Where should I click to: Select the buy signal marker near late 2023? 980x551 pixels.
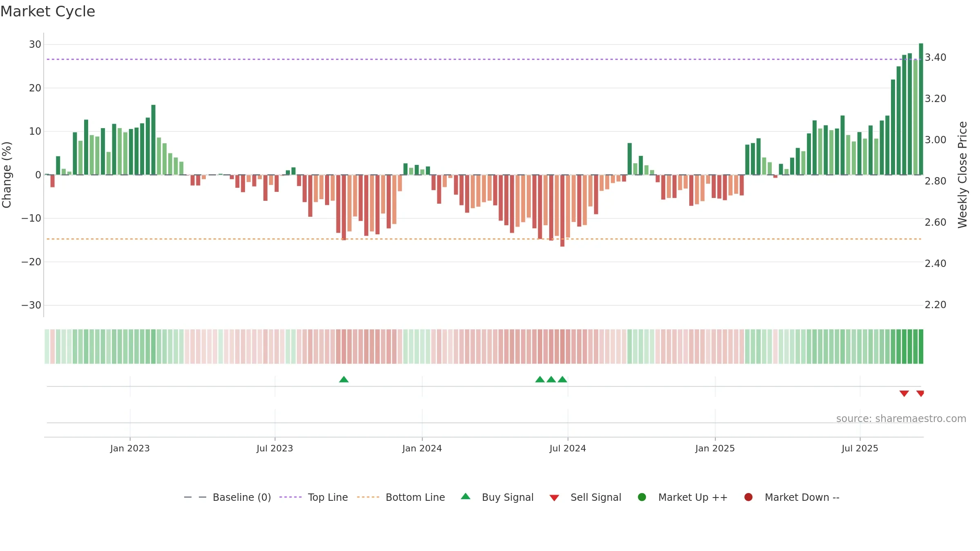click(x=344, y=380)
